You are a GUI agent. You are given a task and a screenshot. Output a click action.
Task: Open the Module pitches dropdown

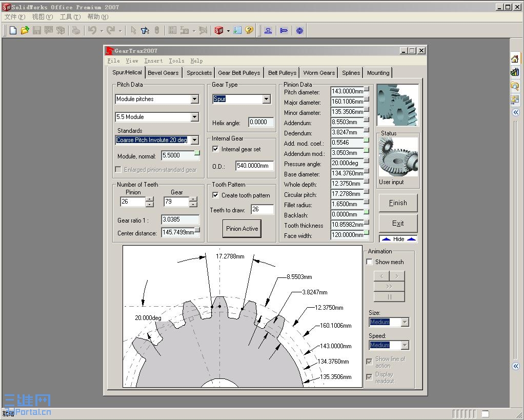pos(194,99)
